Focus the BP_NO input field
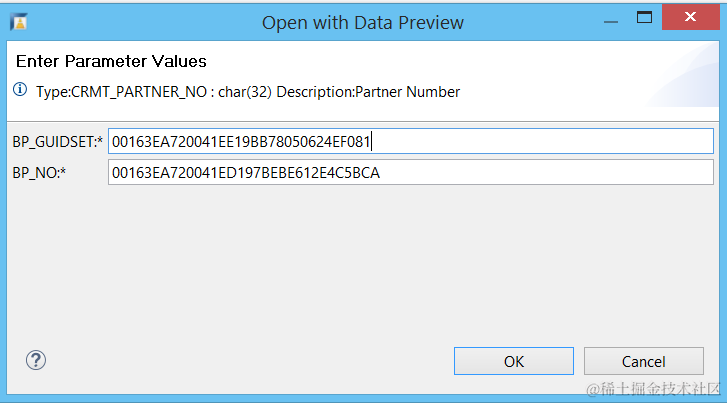Image resolution: width=727 pixels, height=403 pixels. click(411, 172)
